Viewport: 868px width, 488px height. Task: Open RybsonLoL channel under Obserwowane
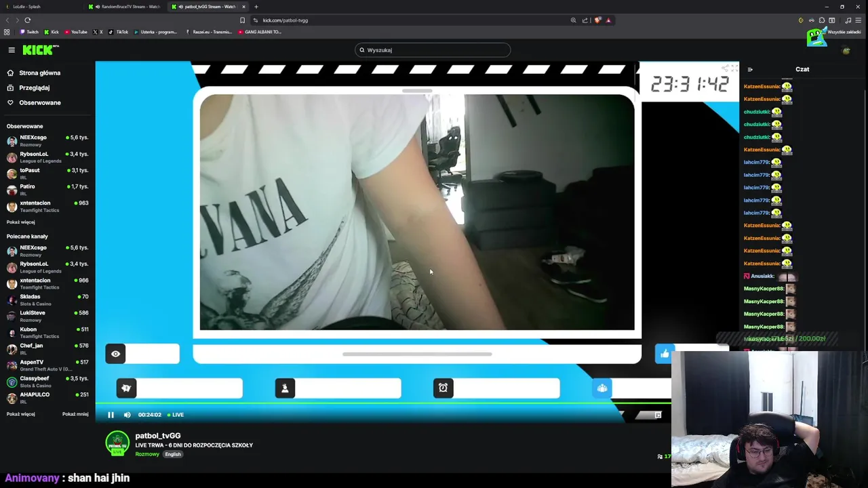(47, 157)
